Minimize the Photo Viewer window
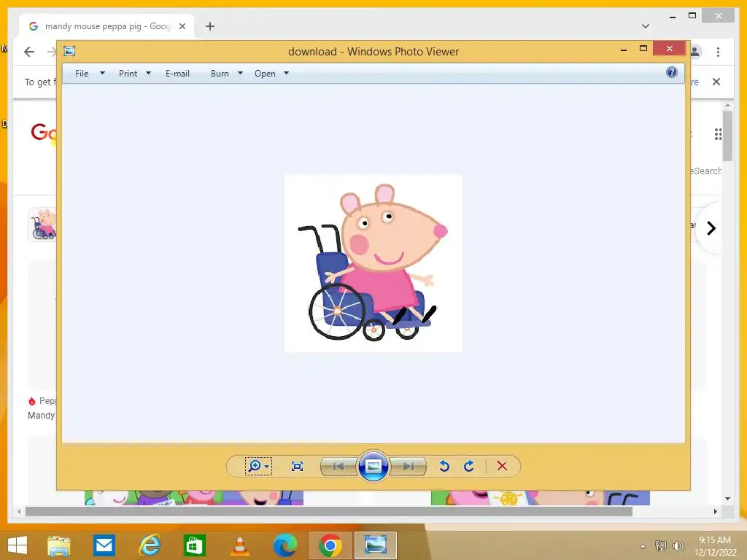Viewport: 747px width, 560px height. pyautogui.click(x=624, y=50)
